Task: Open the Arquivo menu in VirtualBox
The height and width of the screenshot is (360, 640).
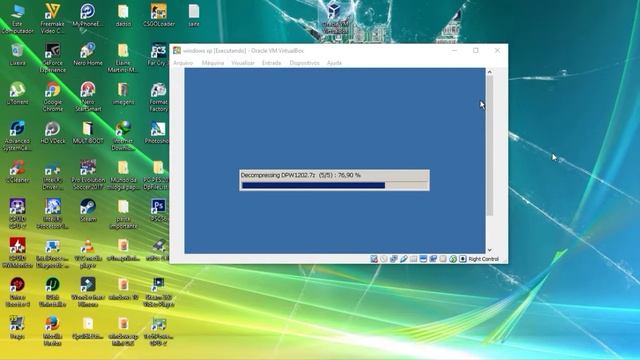Action: tap(183, 63)
